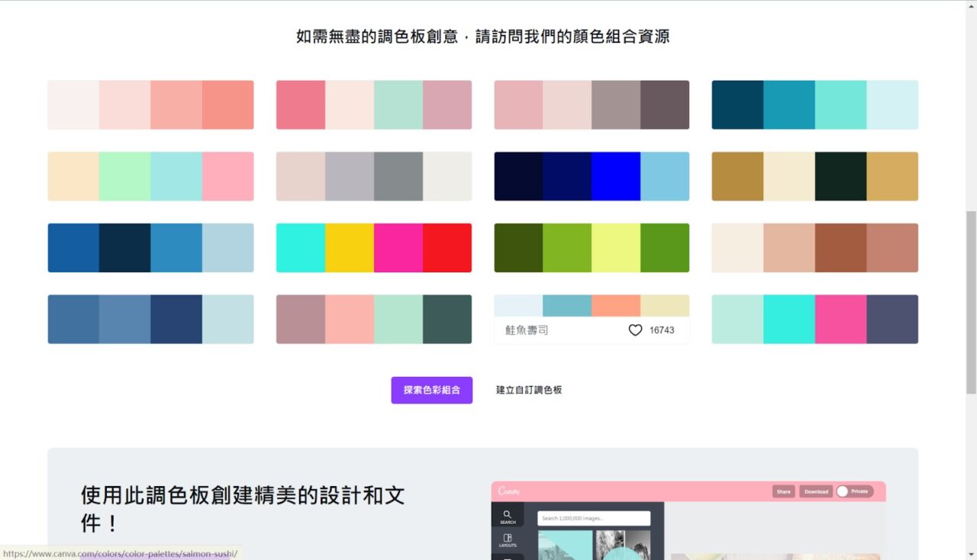Pick the dark brownish gray swatch in the top-row mauve palette

click(x=665, y=105)
